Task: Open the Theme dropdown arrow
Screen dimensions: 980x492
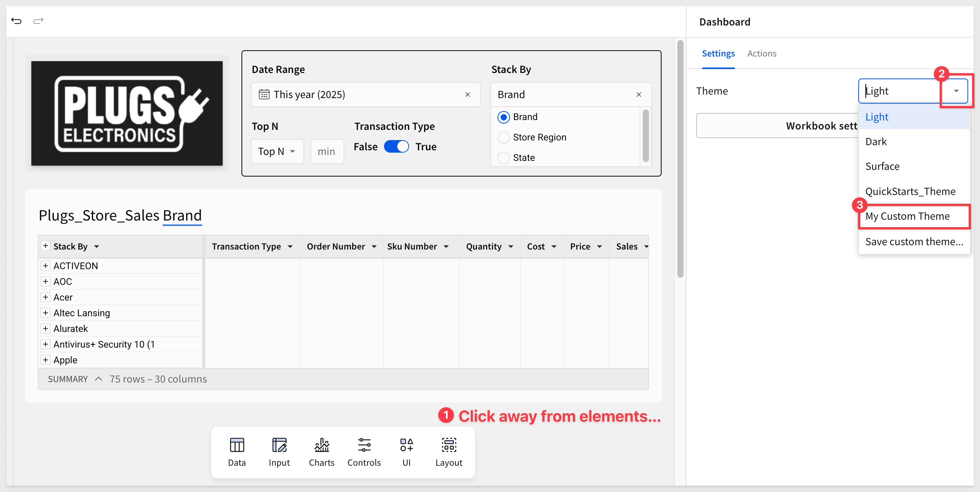Action: (956, 91)
